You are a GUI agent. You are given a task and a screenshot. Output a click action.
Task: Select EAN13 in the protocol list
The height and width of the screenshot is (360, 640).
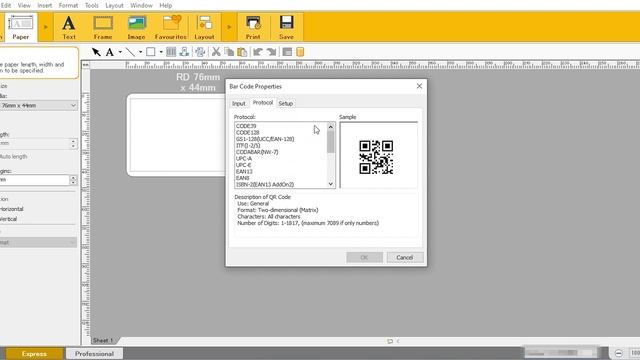[x=244, y=171]
